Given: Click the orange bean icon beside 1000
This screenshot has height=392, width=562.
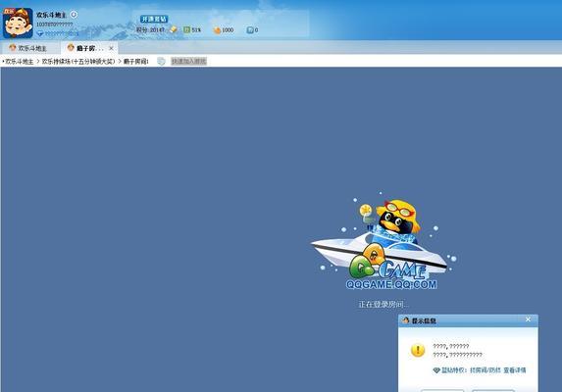Looking at the screenshot, I should pos(217,30).
